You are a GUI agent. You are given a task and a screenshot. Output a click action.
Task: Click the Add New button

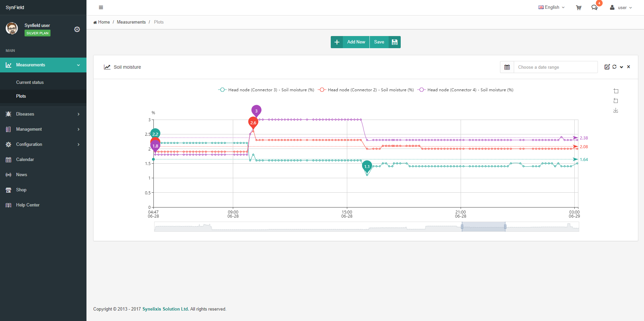[350, 42]
